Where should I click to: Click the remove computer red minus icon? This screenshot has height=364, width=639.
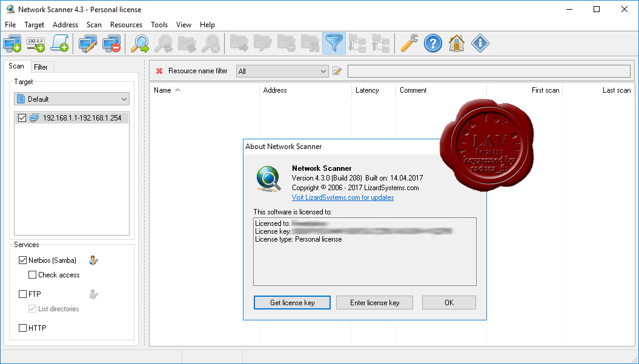pyautogui.click(x=111, y=43)
